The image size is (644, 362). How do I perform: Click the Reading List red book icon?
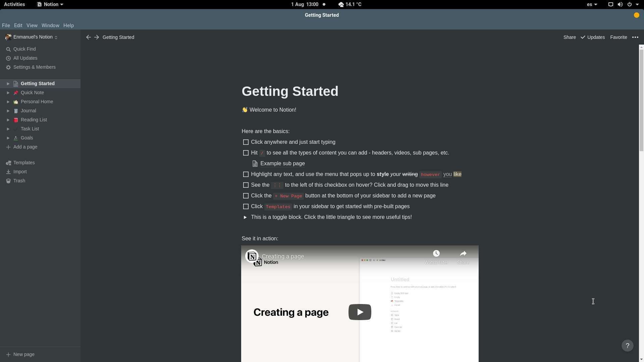(x=16, y=120)
